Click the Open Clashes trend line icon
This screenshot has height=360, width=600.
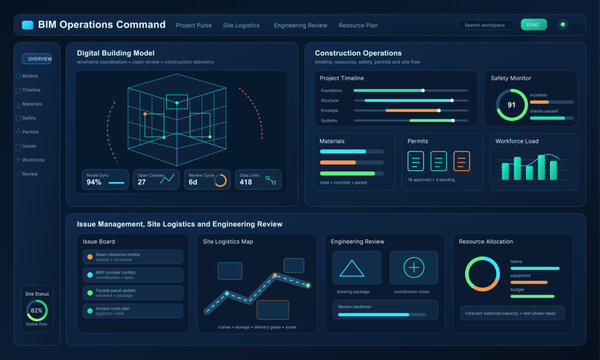[x=167, y=179]
